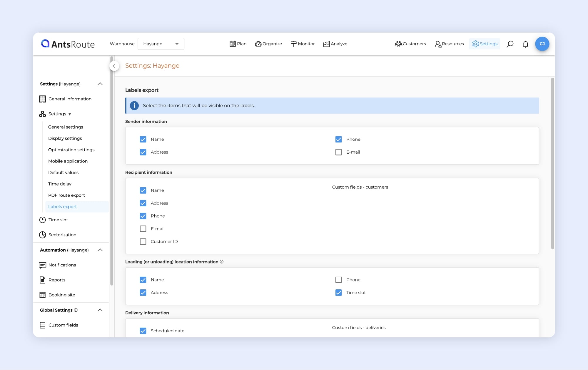
Task: Click the Loading location info icon
Action: click(x=222, y=262)
